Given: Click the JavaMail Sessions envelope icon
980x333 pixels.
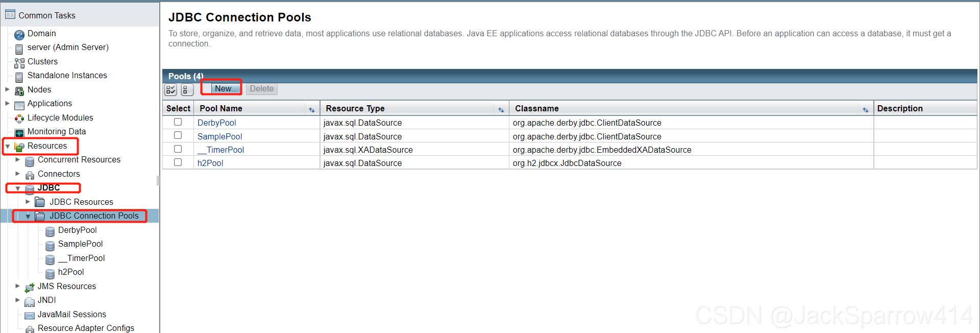Looking at the screenshot, I should click(x=30, y=316).
